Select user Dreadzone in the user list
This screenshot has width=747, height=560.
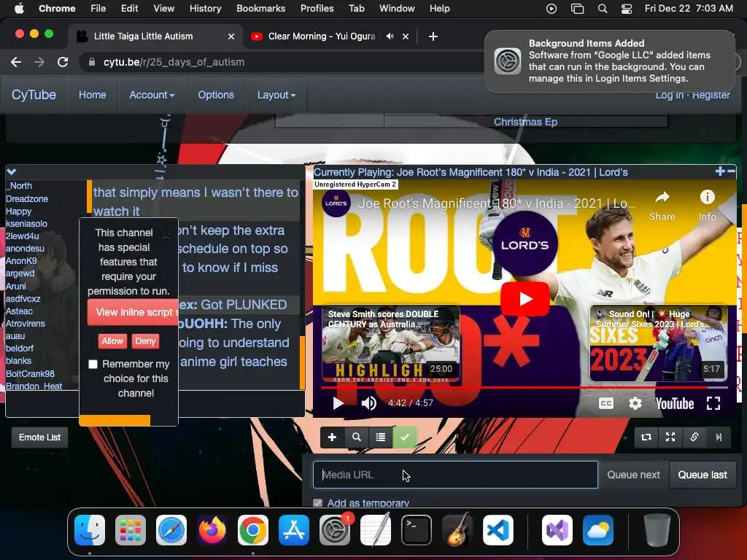pyautogui.click(x=27, y=198)
